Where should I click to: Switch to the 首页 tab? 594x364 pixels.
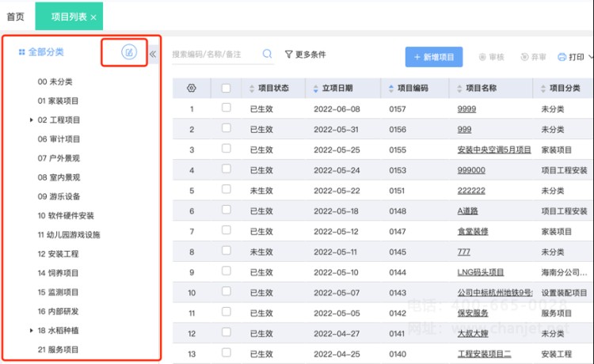[x=16, y=17]
